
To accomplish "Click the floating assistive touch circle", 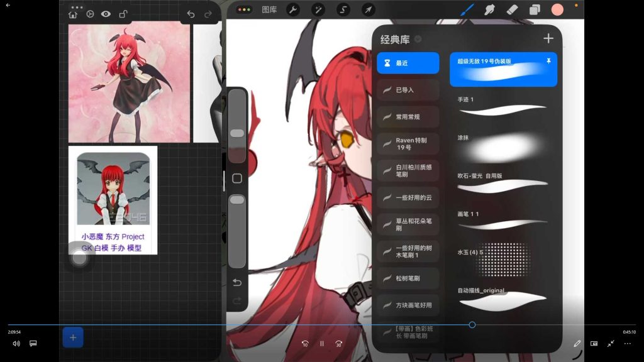I will click(x=79, y=258).
